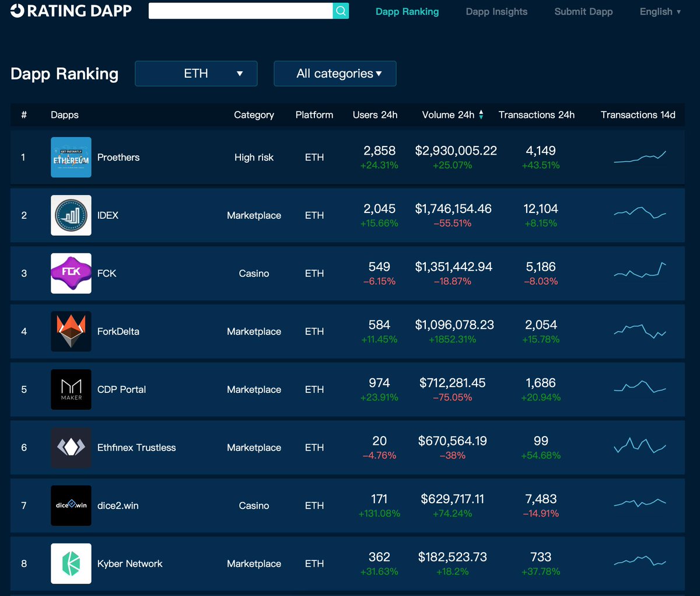Viewport: 700px width, 596px height.
Task: Click the Kyber Network green logo
Action: [71, 563]
